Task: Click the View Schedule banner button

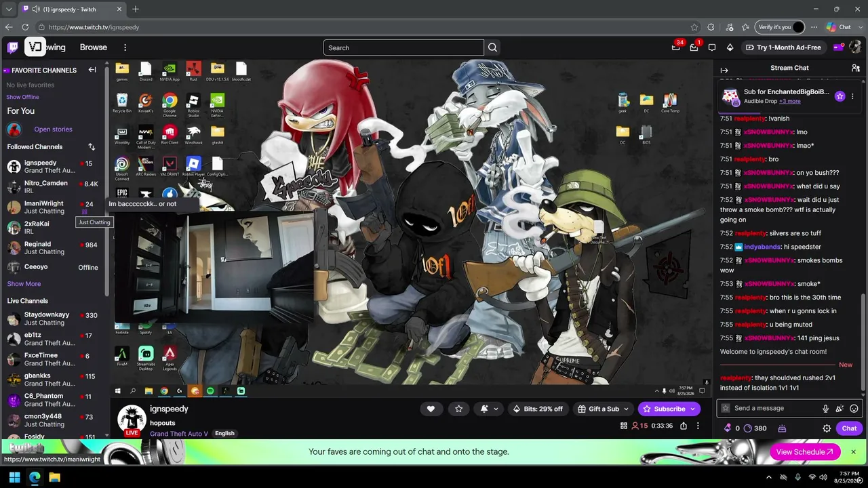Action: 805,452
